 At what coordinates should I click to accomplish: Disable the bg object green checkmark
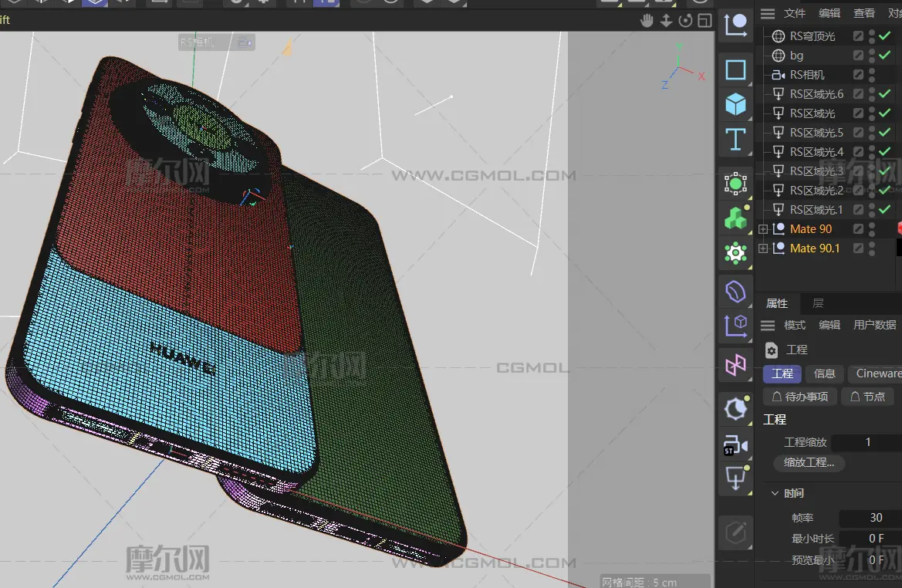[885, 55]
